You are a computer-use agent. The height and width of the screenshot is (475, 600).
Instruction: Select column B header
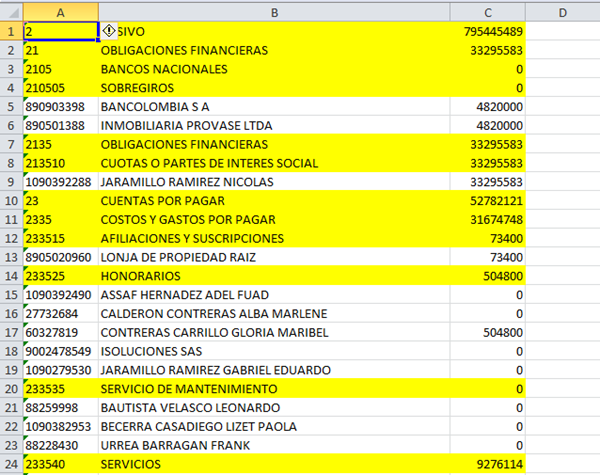(273, 11)
